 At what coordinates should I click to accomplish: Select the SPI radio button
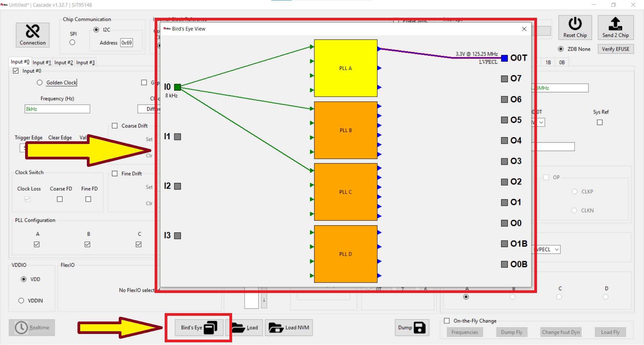coord(72,42)
